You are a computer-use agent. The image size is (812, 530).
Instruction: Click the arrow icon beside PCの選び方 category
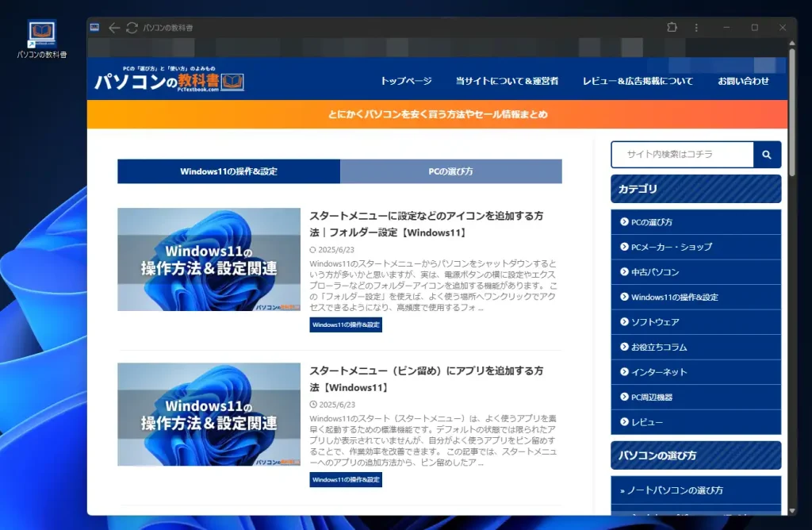pyautogui.click(x=624, y=221)
